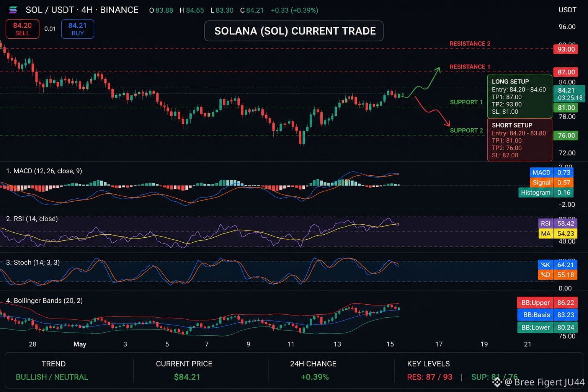The width and height of the screenshot is (588, 392).
Task: Click the red 93.00 price tag
Action: click(x=566, y=49)
